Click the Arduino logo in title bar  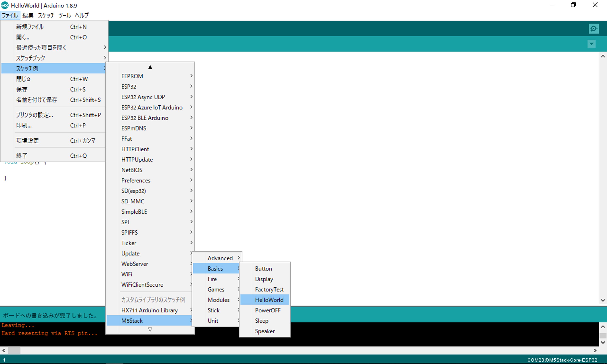point(5,5)
